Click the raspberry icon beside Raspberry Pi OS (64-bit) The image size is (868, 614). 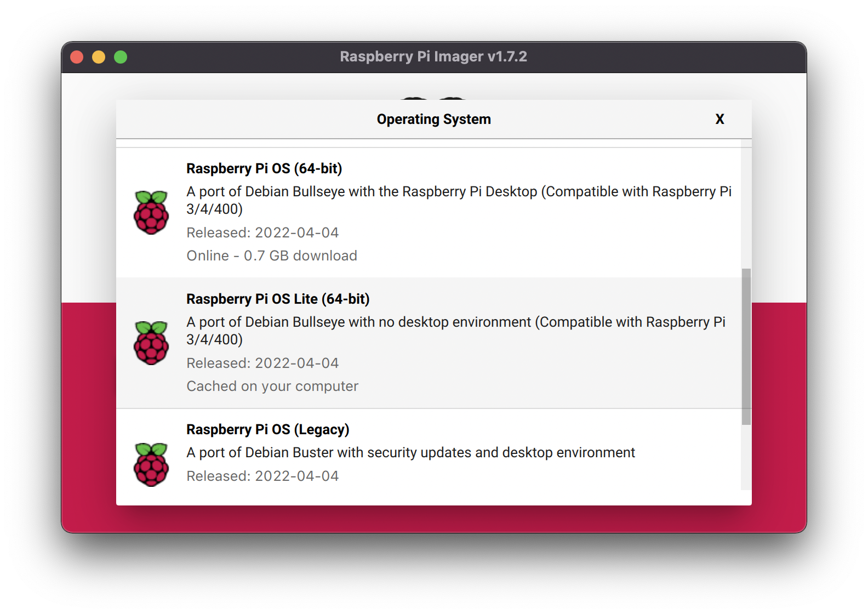pos(151,213)
